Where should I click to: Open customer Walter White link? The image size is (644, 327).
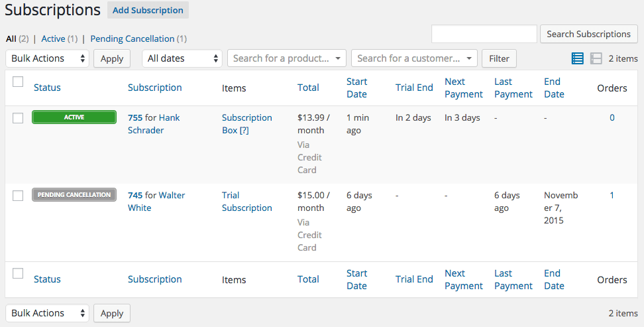pos(156,202)
